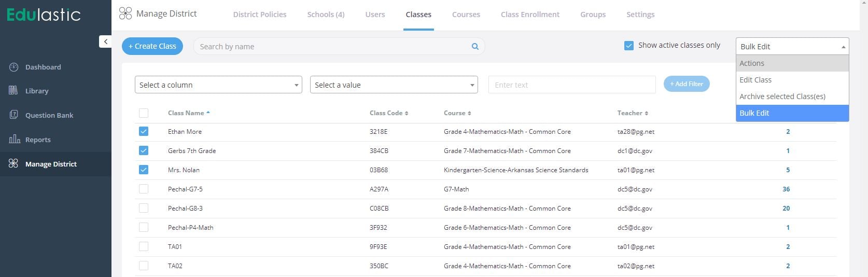Open student count 20 for Pechal-G8-3

786,209
